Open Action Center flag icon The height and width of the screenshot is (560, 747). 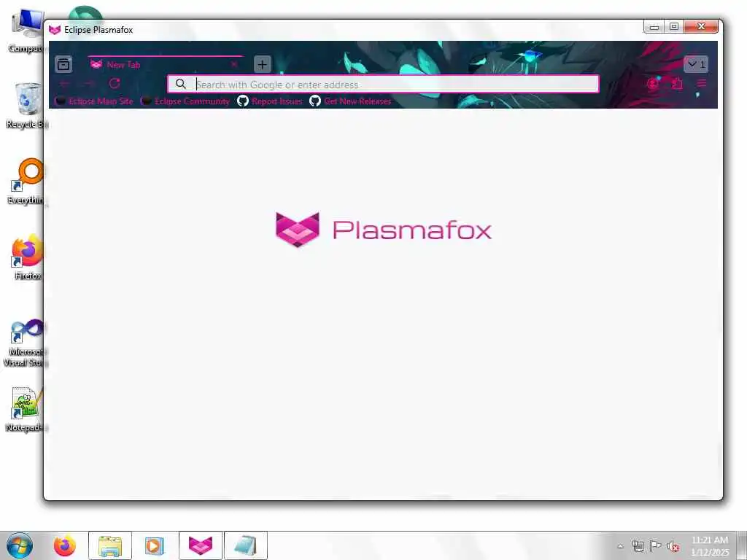656,546
